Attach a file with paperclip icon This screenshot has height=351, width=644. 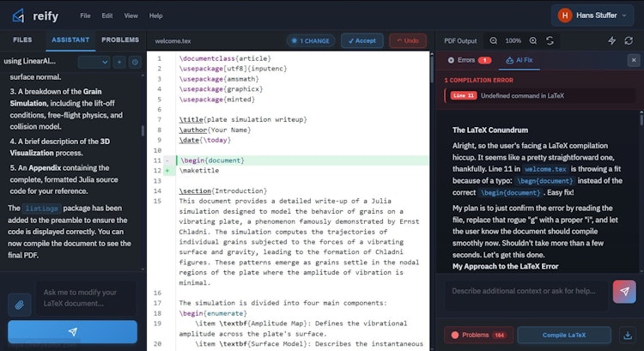click(19, 305)
